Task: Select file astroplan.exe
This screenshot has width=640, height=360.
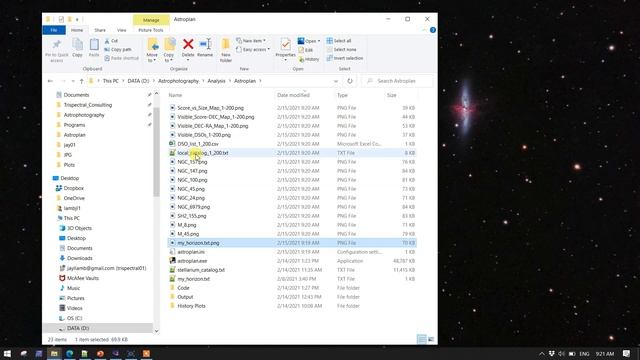Action: (x=192, y=261)
